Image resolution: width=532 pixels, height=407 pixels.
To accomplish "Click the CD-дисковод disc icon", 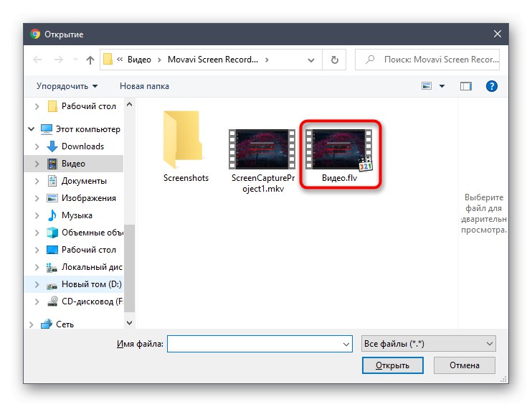I will 52,301.
